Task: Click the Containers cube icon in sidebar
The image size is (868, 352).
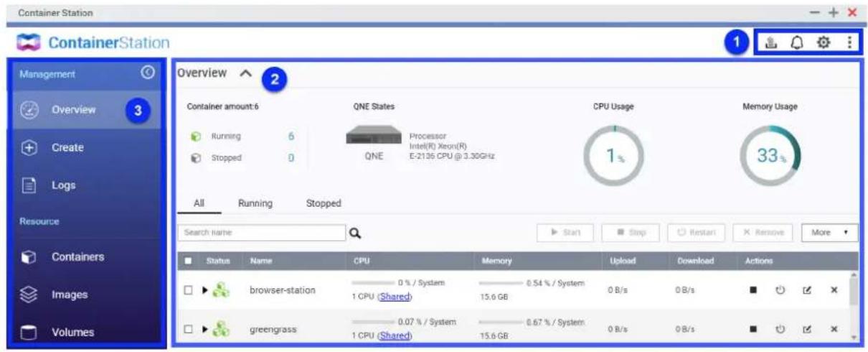Action: click(29, 256)
